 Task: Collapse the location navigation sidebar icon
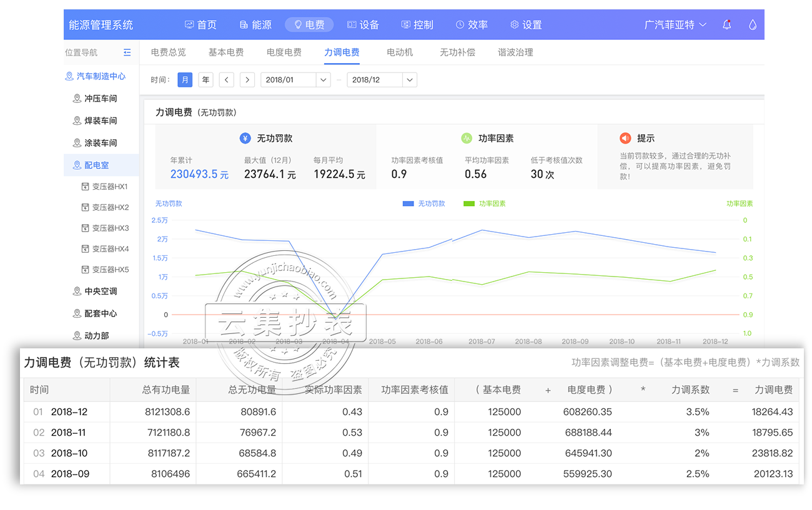pos(127,52)
